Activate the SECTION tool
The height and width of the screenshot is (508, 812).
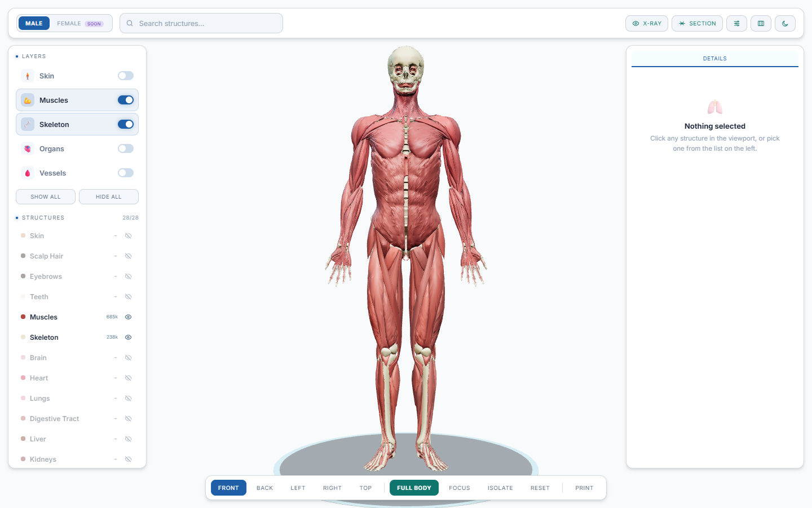(697, 23)
